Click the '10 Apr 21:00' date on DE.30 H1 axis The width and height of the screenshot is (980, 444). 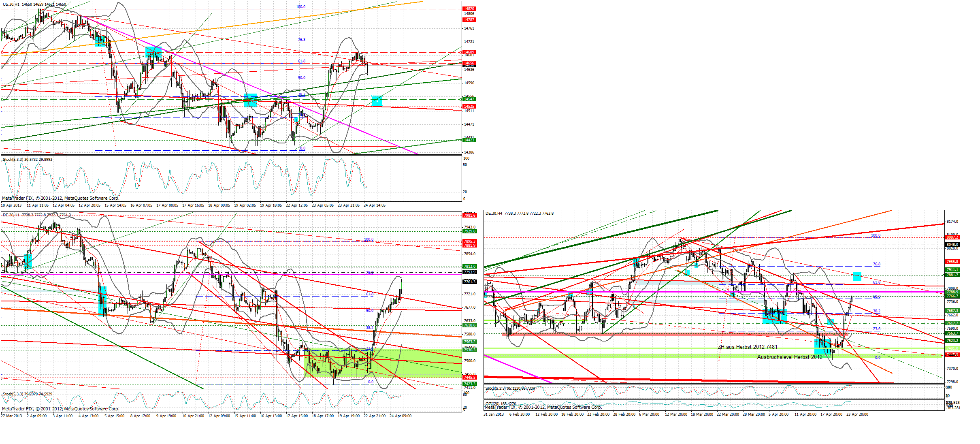[x=193, y=416]
